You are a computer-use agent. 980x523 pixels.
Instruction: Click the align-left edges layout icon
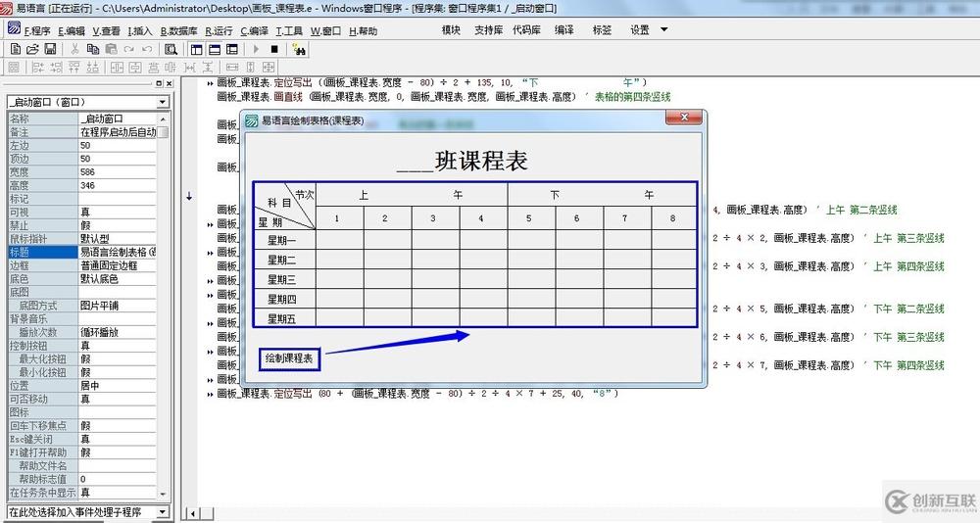click(x=38, y=67)
